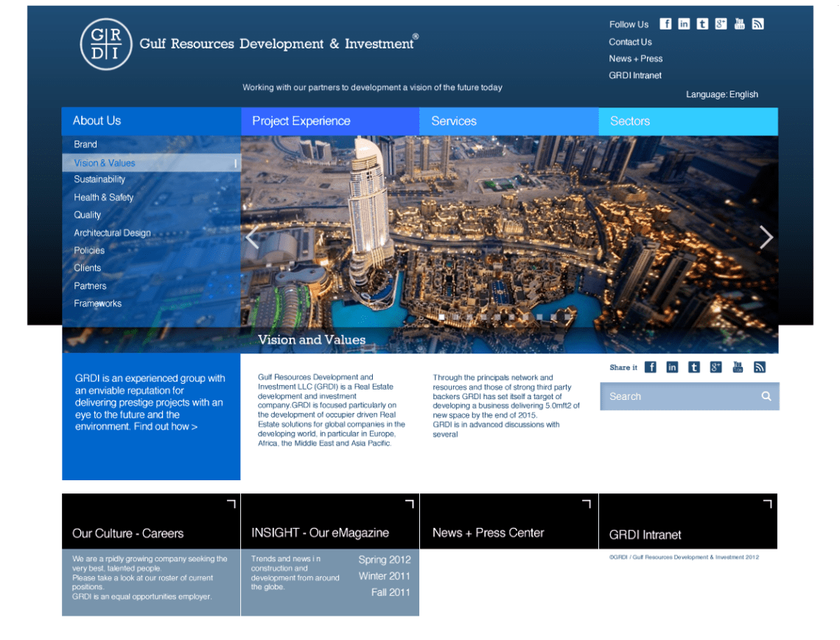Expand the Our Culture - Careers tile arrow
Screen dimensions: 840x640
tap(231, 504)
